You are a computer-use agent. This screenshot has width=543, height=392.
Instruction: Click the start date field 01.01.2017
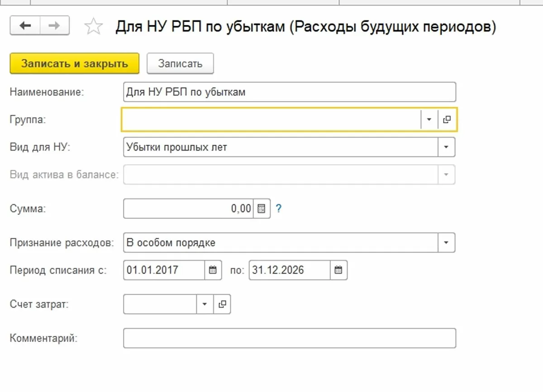[x=164, y=270]
